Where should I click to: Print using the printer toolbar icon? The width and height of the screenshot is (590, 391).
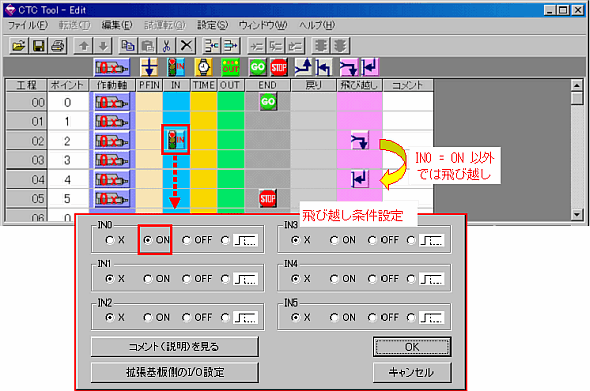[x=58, y=46]
